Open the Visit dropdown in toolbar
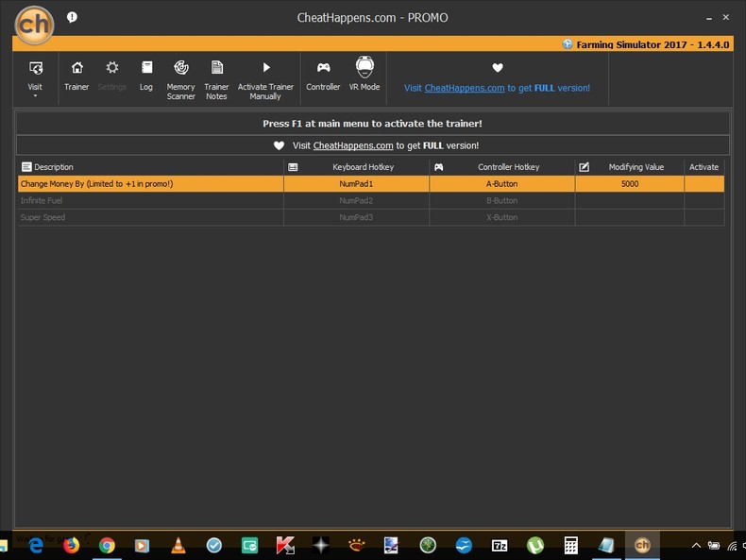 pos(35,78)
